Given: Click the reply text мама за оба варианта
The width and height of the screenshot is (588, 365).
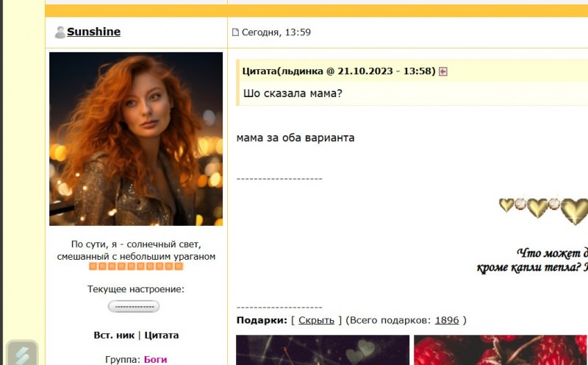Looking at the screenshot, I should 295,138.
